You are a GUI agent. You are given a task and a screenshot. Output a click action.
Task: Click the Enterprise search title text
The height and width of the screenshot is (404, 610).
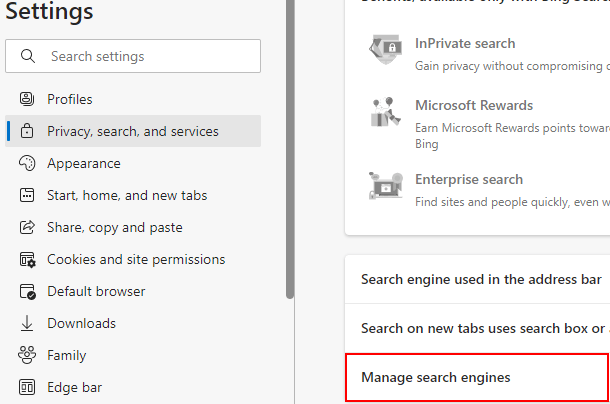(x=469, y=179)
